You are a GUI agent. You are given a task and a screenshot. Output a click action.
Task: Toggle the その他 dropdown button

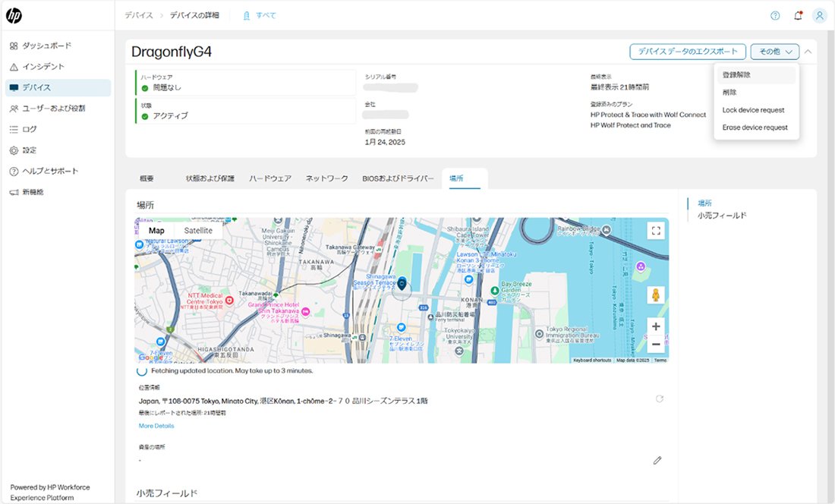click(775, 52)
